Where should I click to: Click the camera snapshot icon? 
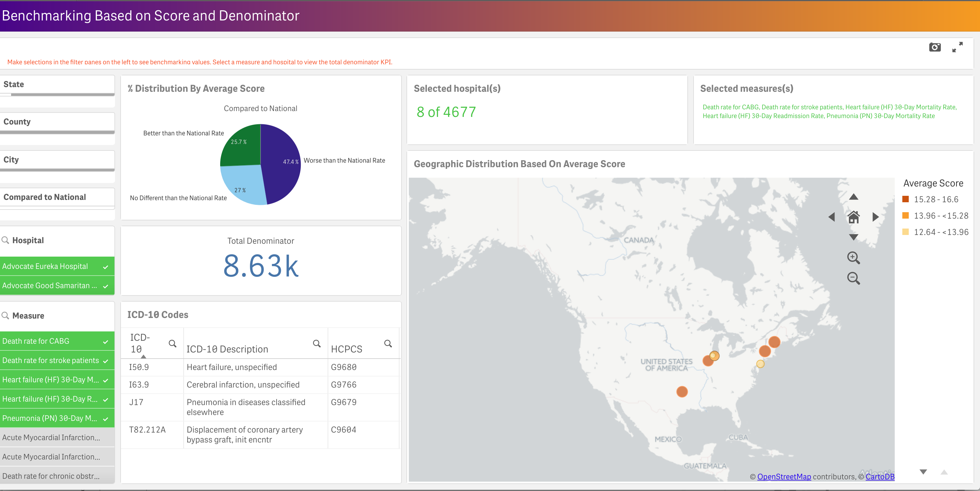(934, 47)
